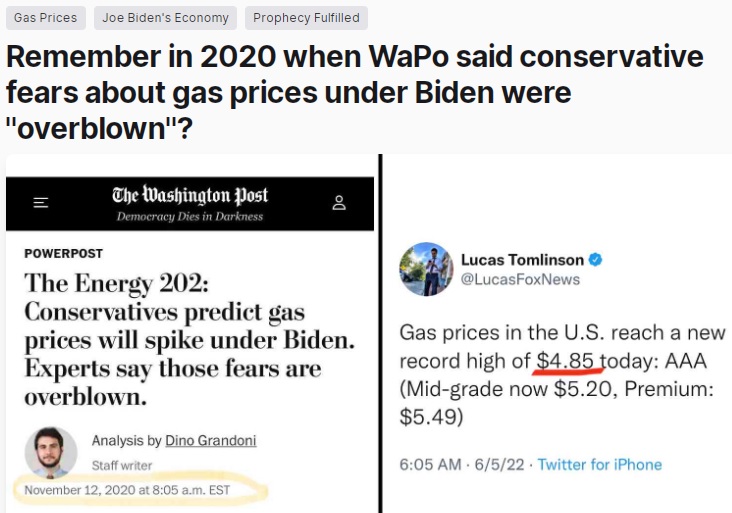
Task: Select the Joe Biden's Economy tag
Action: (x=165, y=18)
